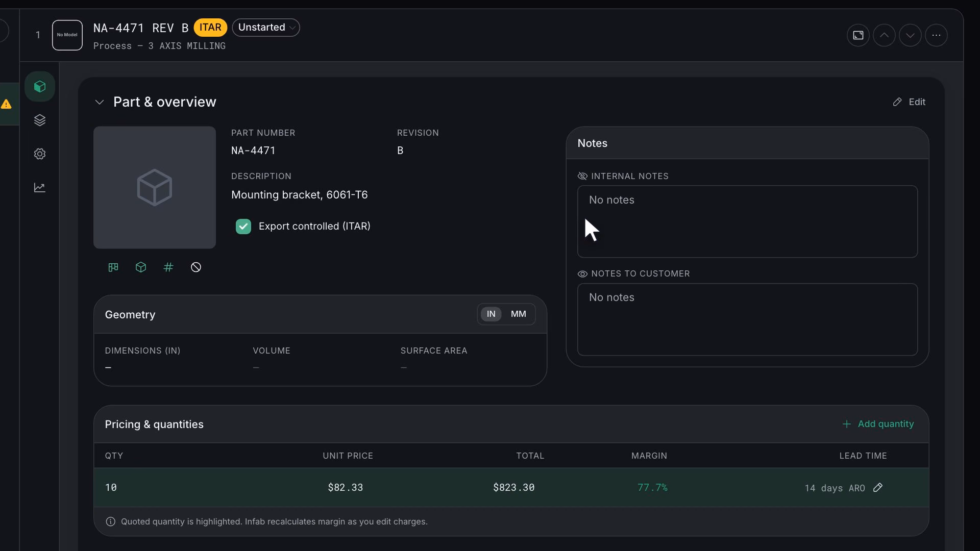
Task: Open the analytics chart sidebar icon
Action: tap(40, 188)
